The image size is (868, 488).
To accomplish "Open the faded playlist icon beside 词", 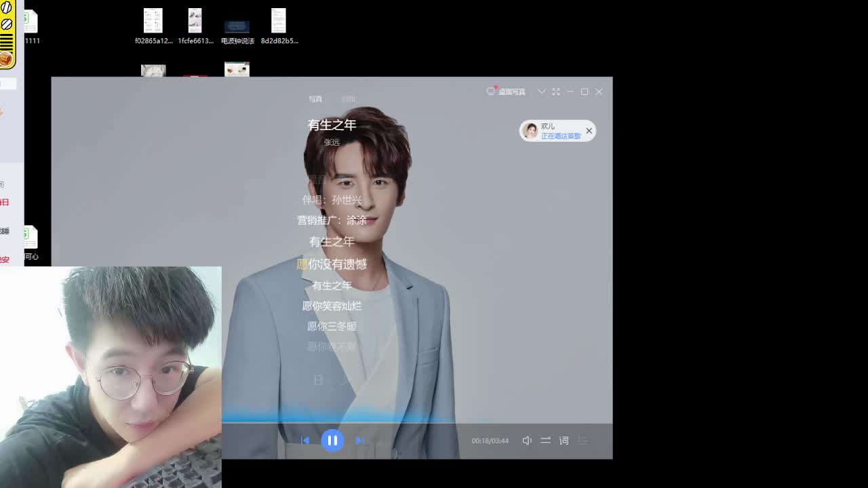I will [583, 441].
